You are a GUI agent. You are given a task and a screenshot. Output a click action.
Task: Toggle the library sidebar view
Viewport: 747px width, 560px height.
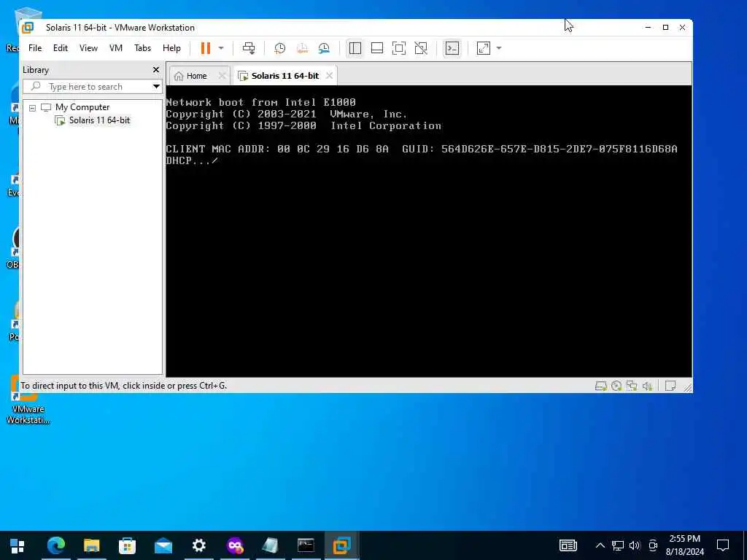[355, 48]
